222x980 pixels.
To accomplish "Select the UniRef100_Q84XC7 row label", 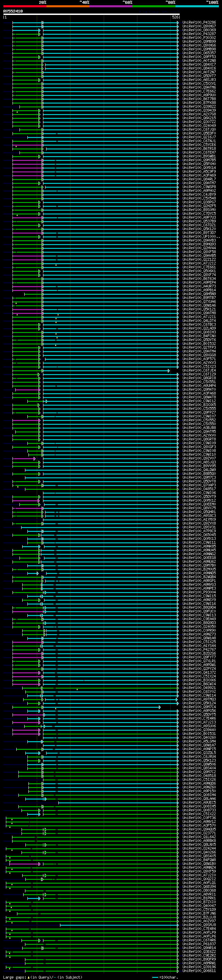I will click(199, 65).
